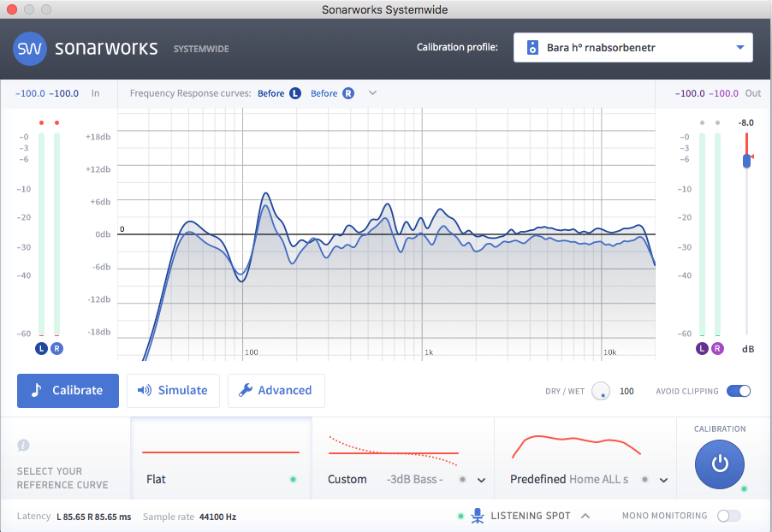Close the Sonarworks Systemwide window
The width and height of the screenshot is (772, 532).
pos(12,9)
